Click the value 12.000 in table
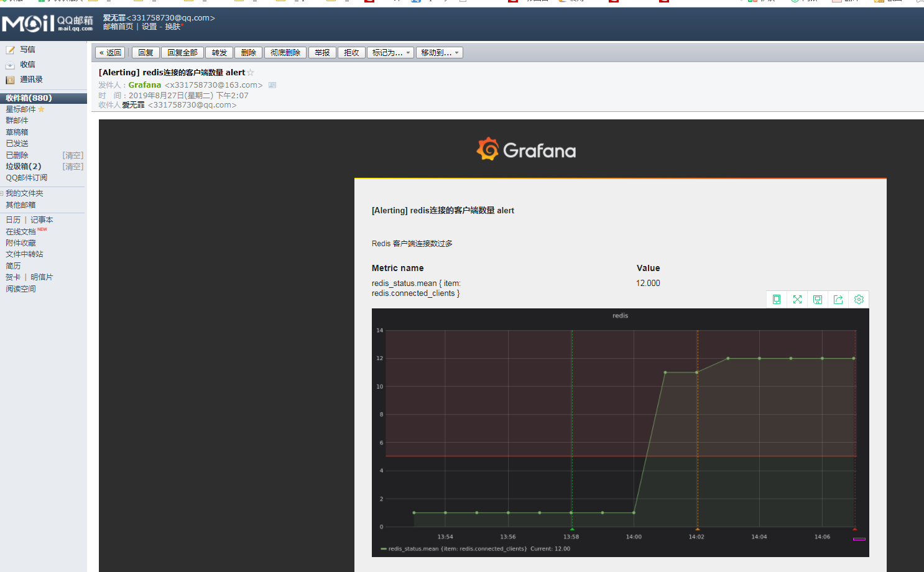Screen dimensions: 924x572 coord(648,284)
